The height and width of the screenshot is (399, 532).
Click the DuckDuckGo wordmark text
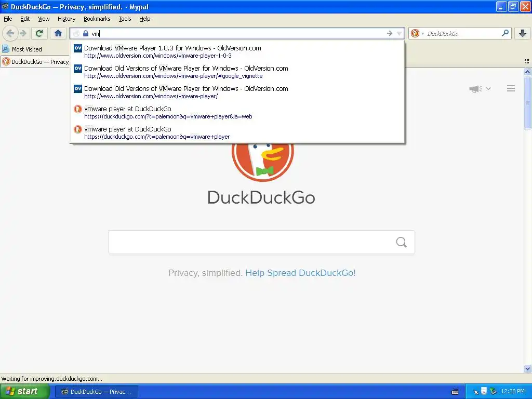[261, 197]
